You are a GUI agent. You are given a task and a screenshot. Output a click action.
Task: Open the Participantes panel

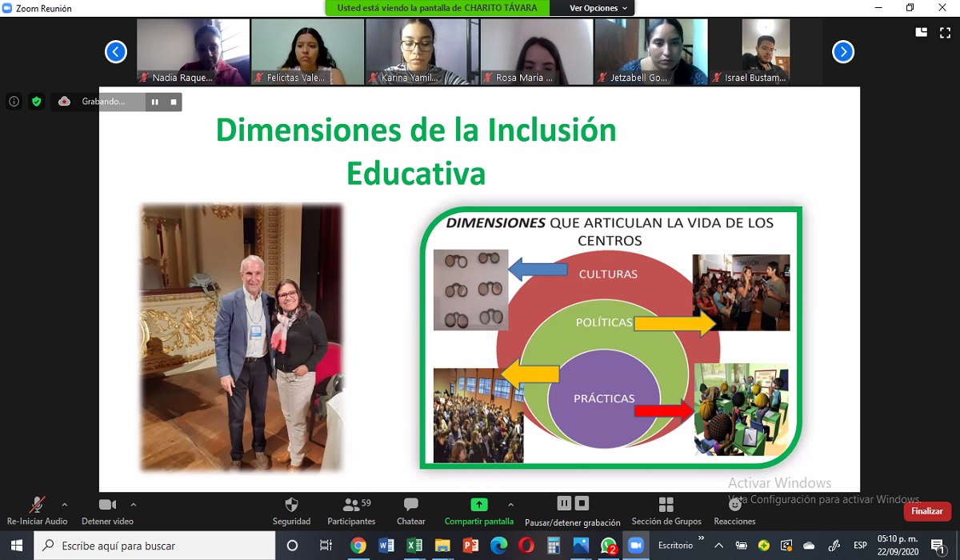tap(351, 511)
